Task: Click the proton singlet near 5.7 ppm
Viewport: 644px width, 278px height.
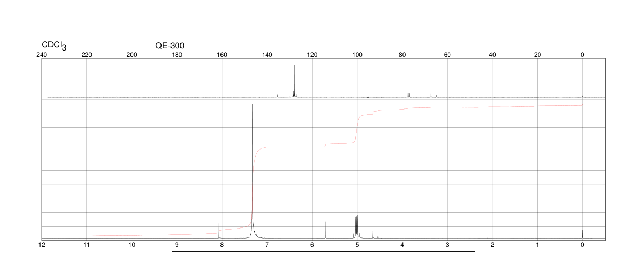Action: (x=325, y=230)
